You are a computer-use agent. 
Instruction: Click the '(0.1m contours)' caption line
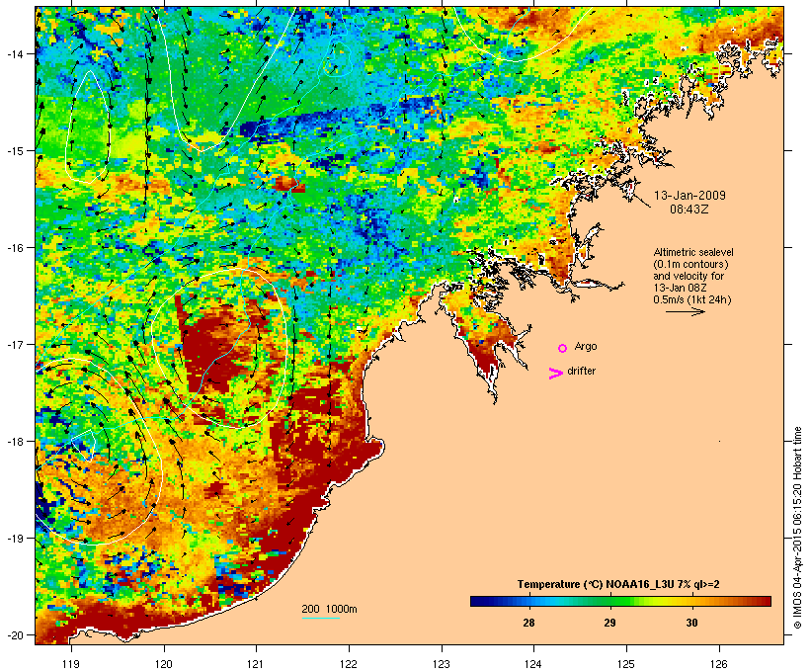click(691, 264)
